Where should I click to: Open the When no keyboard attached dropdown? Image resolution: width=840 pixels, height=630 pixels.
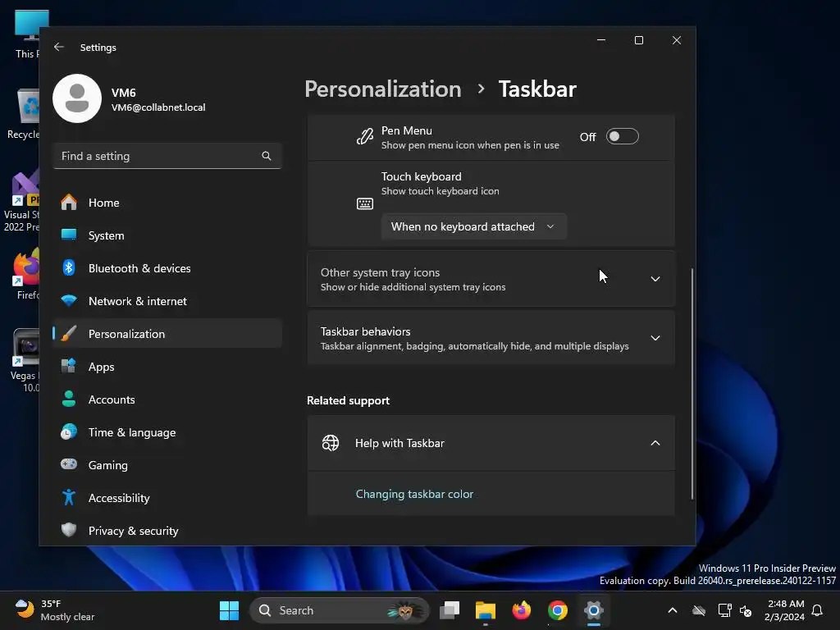473,226
